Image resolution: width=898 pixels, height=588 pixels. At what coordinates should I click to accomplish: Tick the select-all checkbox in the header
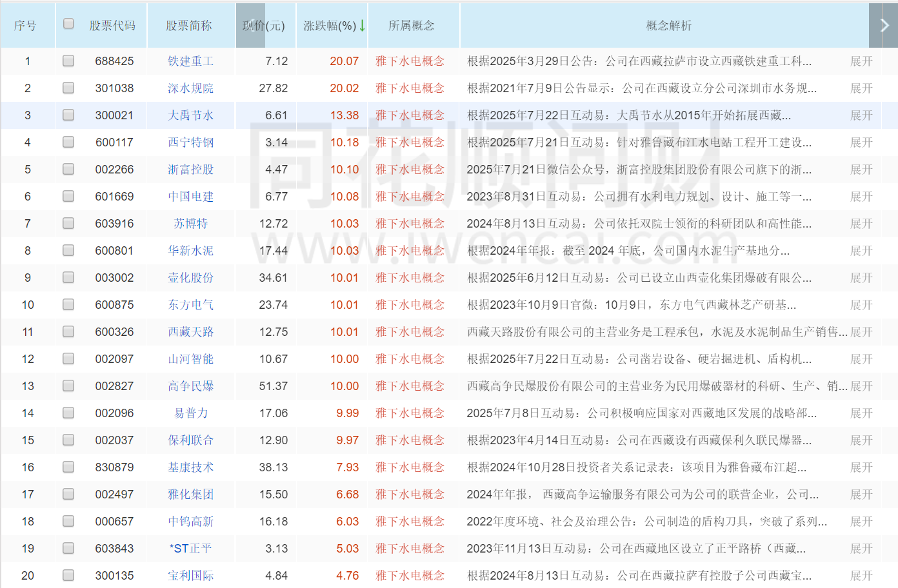pyautogui.click(x=68, y=24)
